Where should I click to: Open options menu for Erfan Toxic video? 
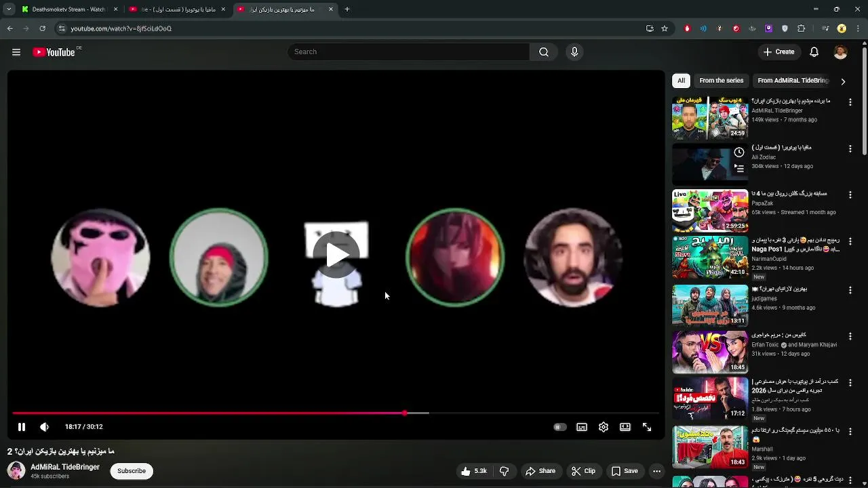coord(850,336)
